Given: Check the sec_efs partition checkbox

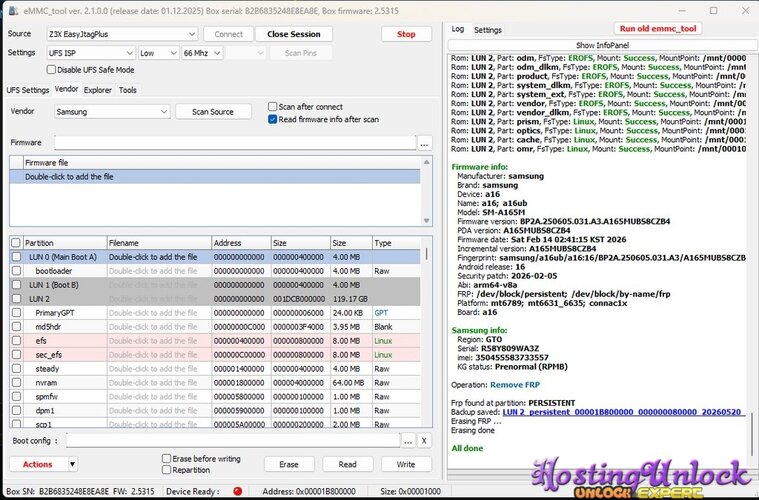Looking at the screenshot, I should 16,355.
